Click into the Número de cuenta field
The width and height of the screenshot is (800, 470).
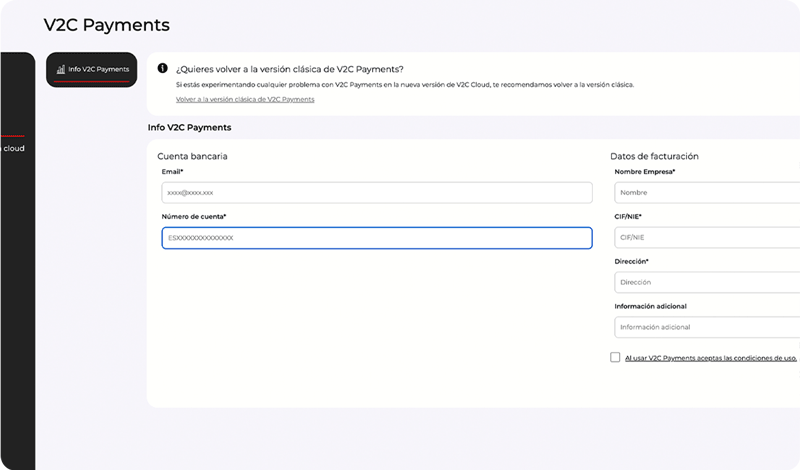pyautogui.click(x=376, y=238)
